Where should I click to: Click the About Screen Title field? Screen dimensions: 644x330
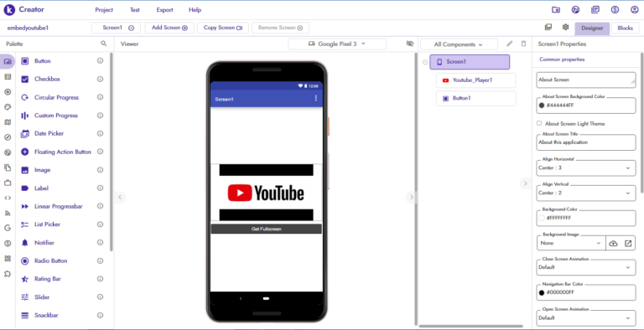(x=586, y=142)
